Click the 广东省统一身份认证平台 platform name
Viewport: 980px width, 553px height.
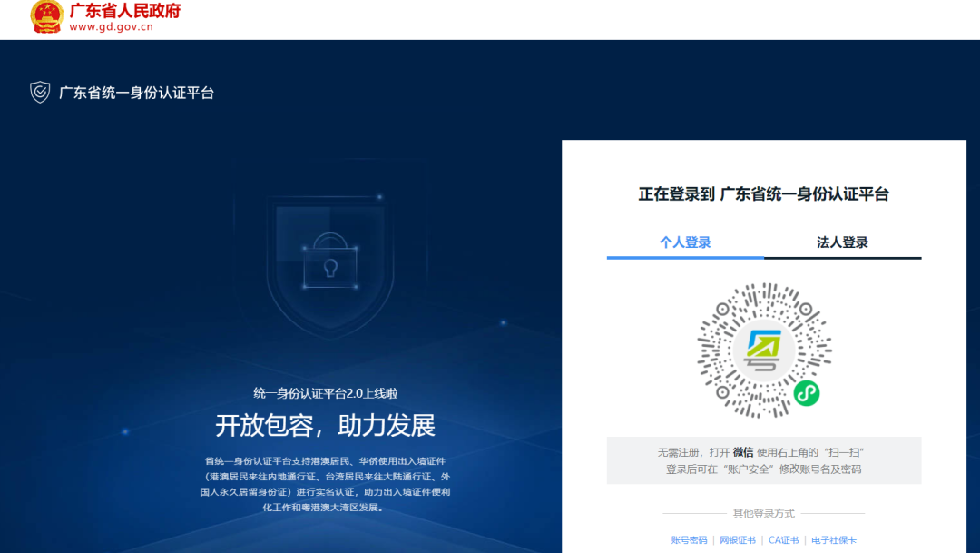(136, 93)
